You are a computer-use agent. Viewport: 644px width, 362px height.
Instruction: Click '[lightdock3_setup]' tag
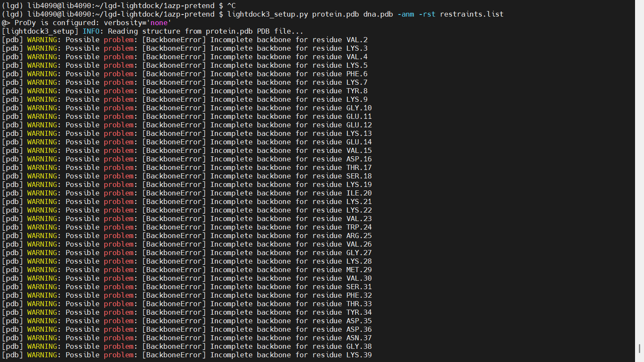(40, 31)
